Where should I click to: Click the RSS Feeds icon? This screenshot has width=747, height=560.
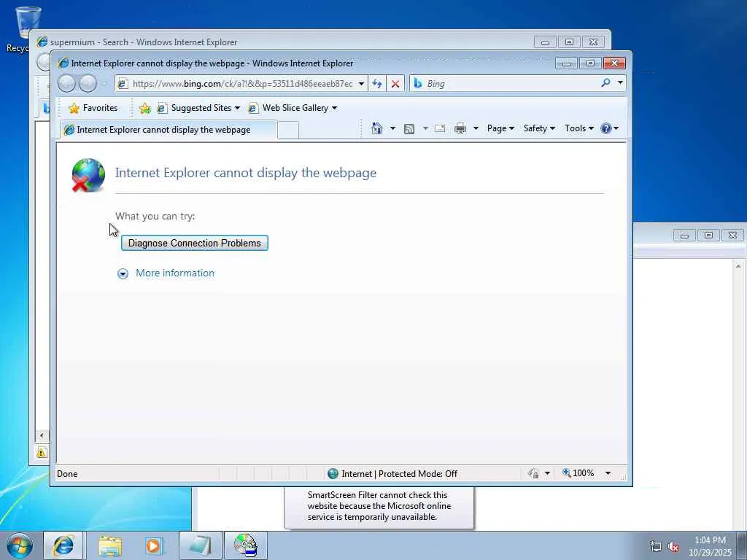(409, 128)
